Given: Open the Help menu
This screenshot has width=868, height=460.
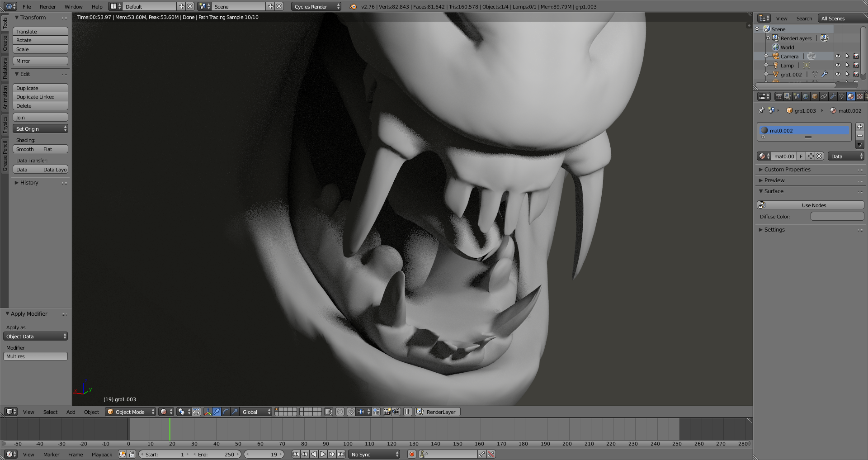Looking at the screenshot, I should pos(97,6).
